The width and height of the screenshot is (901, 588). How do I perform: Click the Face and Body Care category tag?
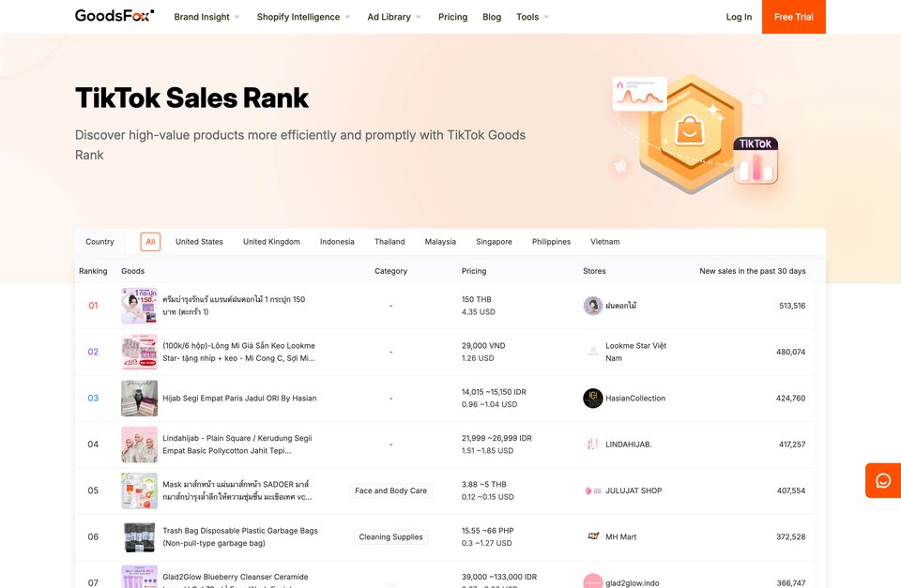(390, 490)
